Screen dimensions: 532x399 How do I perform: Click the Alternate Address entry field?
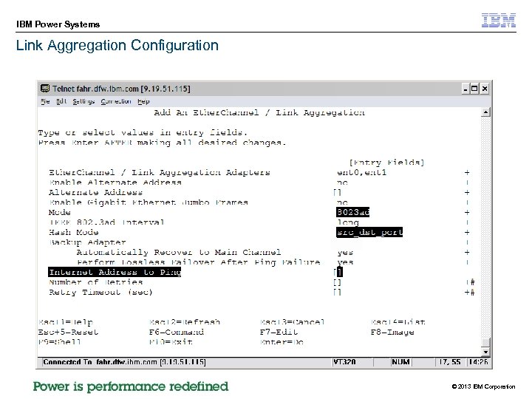click(337, 192)
